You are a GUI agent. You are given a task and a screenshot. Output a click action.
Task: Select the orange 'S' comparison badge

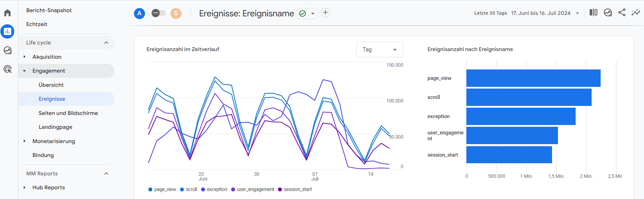pos(176,14)
